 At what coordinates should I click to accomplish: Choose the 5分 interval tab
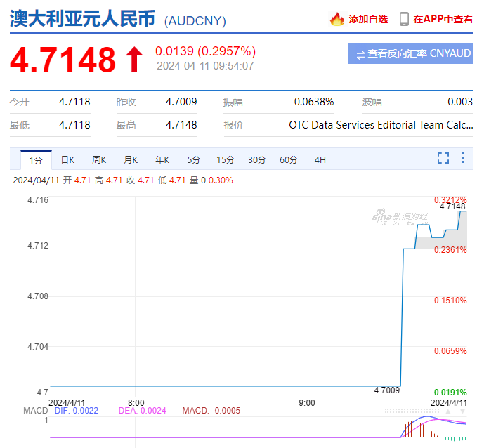pyautogui.click(x=193, y=160)
